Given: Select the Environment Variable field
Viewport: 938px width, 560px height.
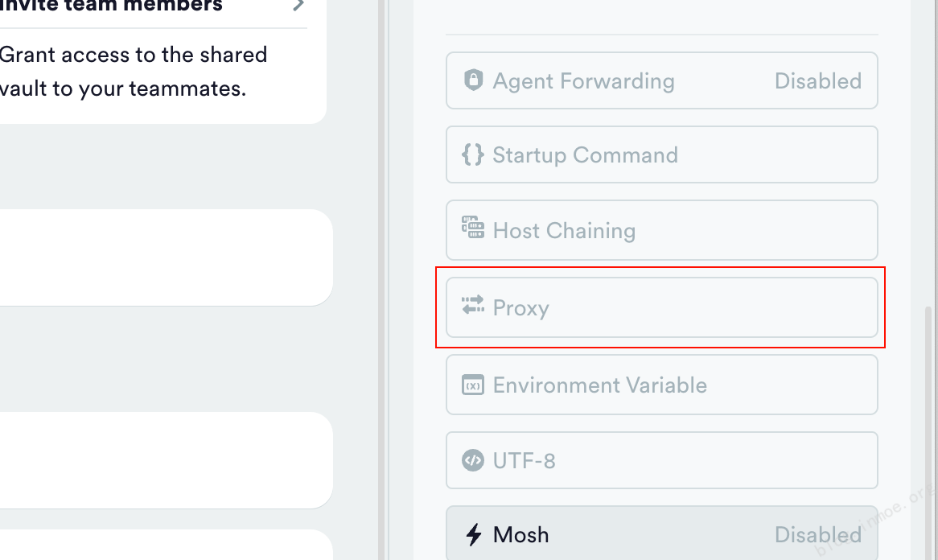Looking at the screenshot, I should [661, 385].
